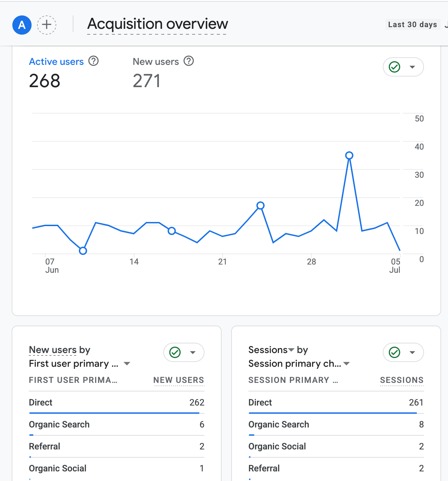Image resolution: width=448 pixels, height=481 pixels.
Task: Click the value 261 for Direct sessions
Action: (416, 402)
